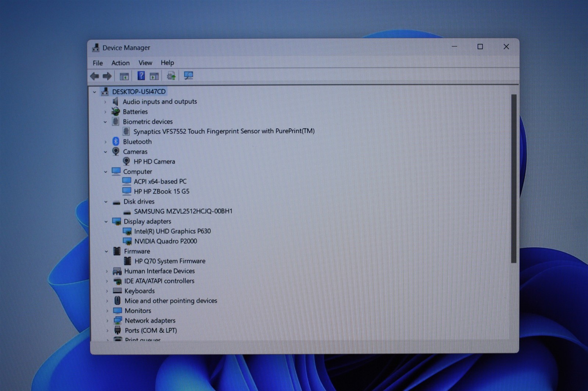Click the Forward arrow toolbar icon
This screenshot has width=588, height=391.
107,76
